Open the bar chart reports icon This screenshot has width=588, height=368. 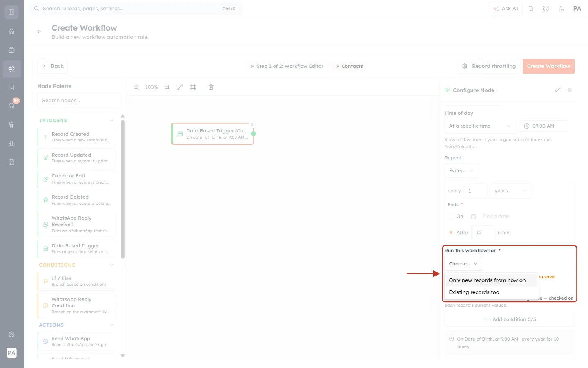pos(11,143)
